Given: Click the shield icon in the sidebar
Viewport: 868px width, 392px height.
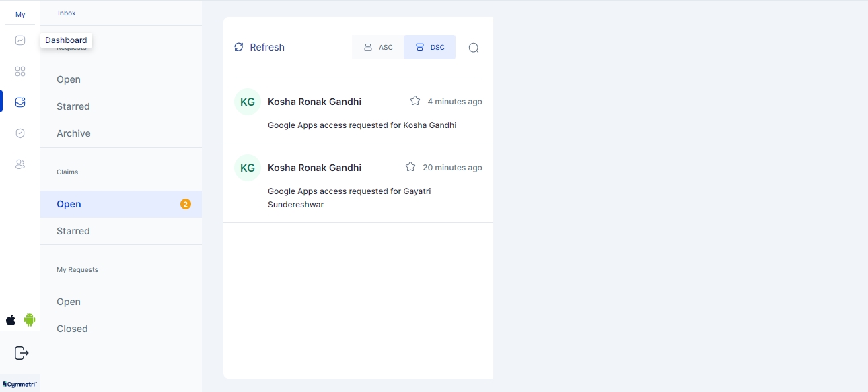Looking at the screenshot, I should pyautogui.click(x=20, y=133).
